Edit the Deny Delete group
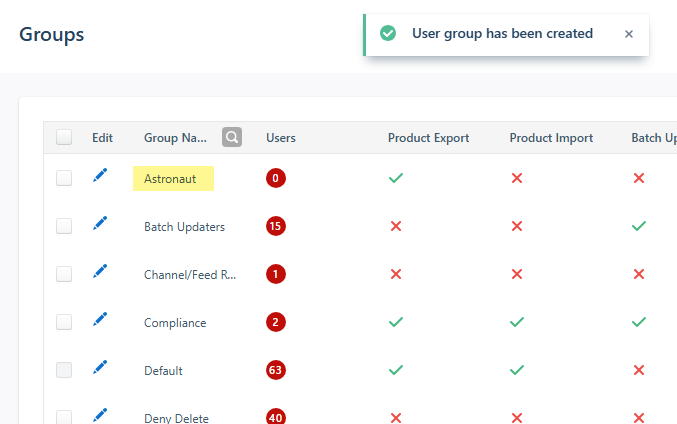The image size is (677, 424). (100, 415)
